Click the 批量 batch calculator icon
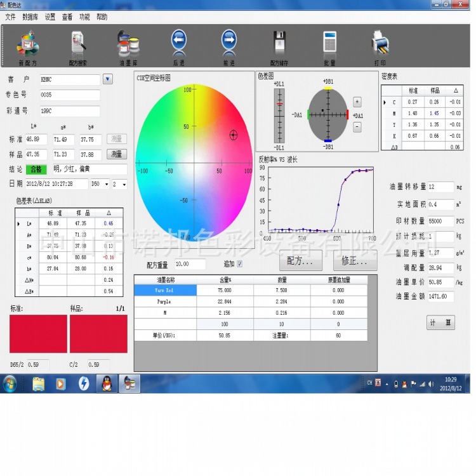This screenshot has width=476, height=476. coord(329,43)
